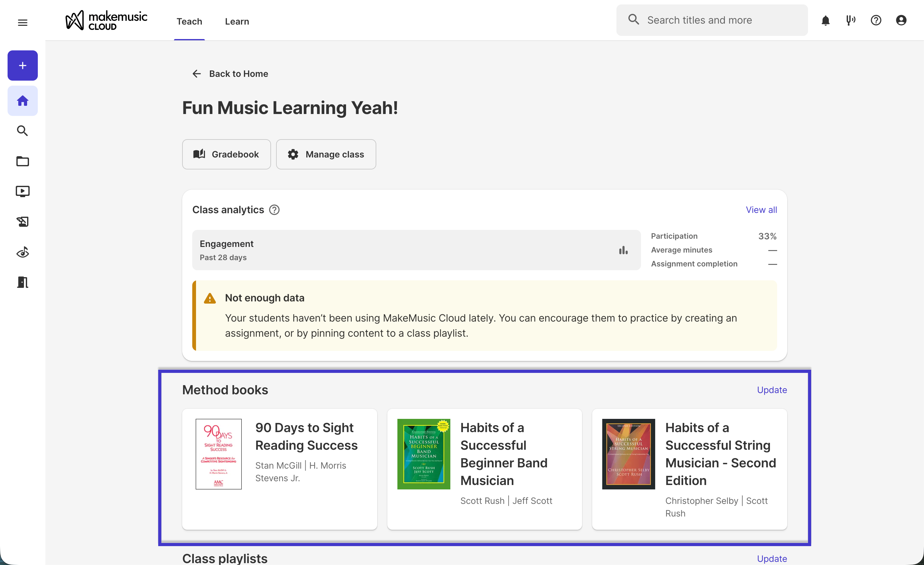Open the sidebar search icon

tap(22, 131)
